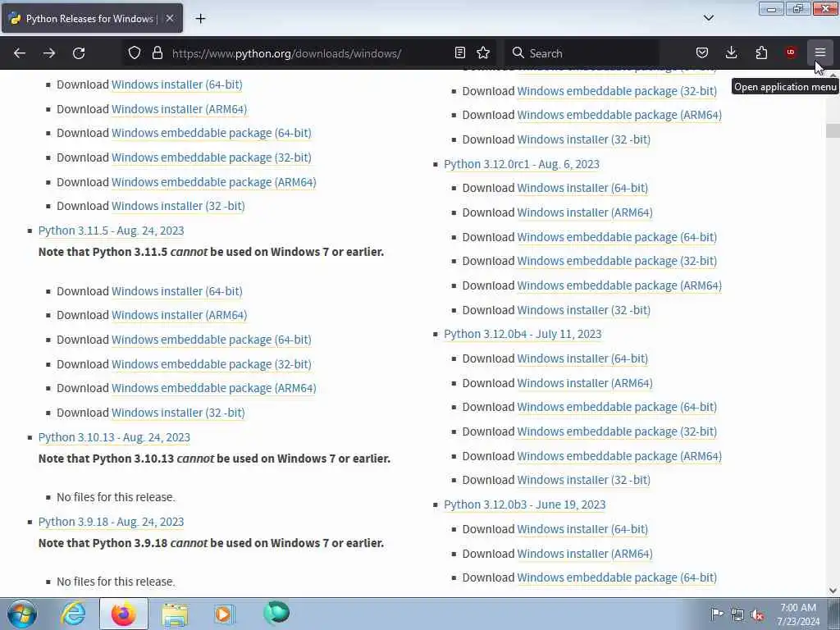Open the taskbar clock and date
The width and height of the screenshot is (840, 630).
click(x=798, y=614)
